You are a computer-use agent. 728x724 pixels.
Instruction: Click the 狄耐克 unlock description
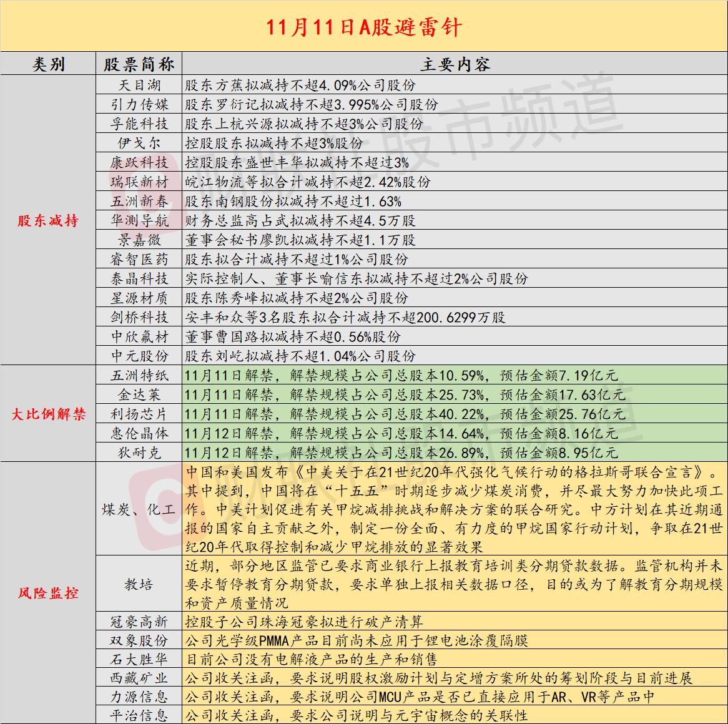tap(455, 452)
